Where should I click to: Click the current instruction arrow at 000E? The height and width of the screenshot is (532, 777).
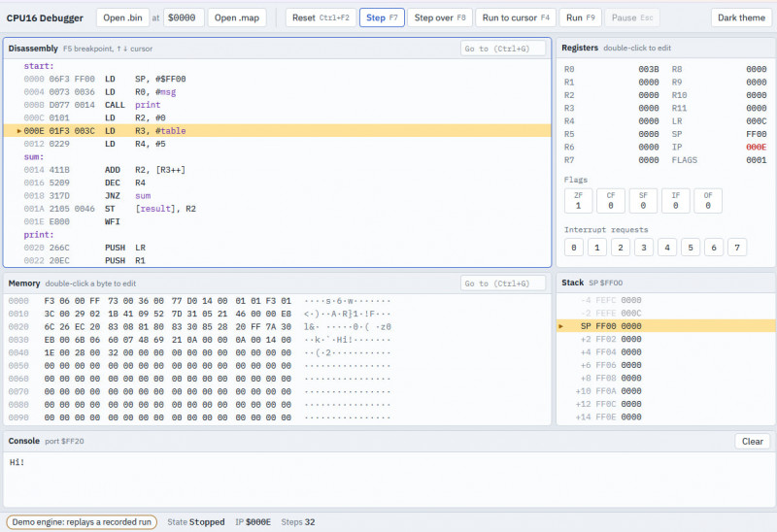pos(18,131)
